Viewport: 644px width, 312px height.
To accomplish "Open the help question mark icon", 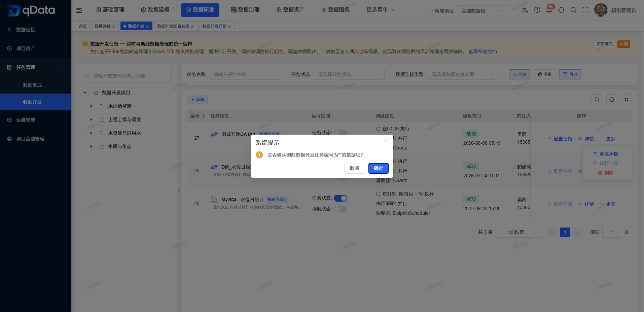I will pos(537,10).
